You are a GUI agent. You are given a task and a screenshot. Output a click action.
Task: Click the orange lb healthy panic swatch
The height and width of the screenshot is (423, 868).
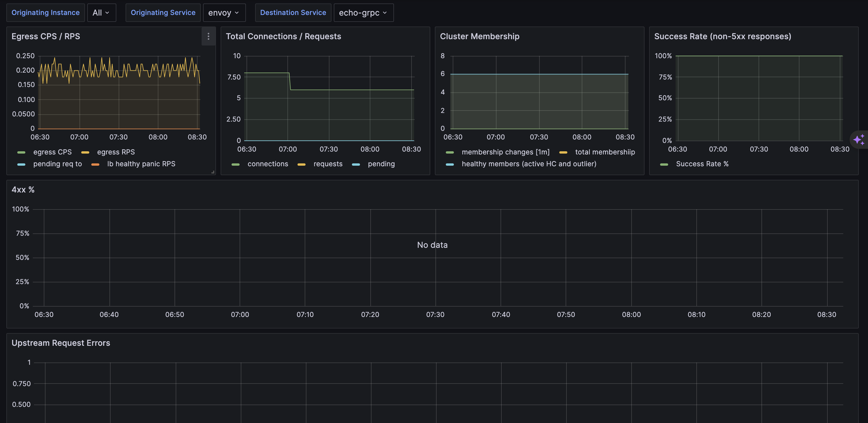click(95, 165)
